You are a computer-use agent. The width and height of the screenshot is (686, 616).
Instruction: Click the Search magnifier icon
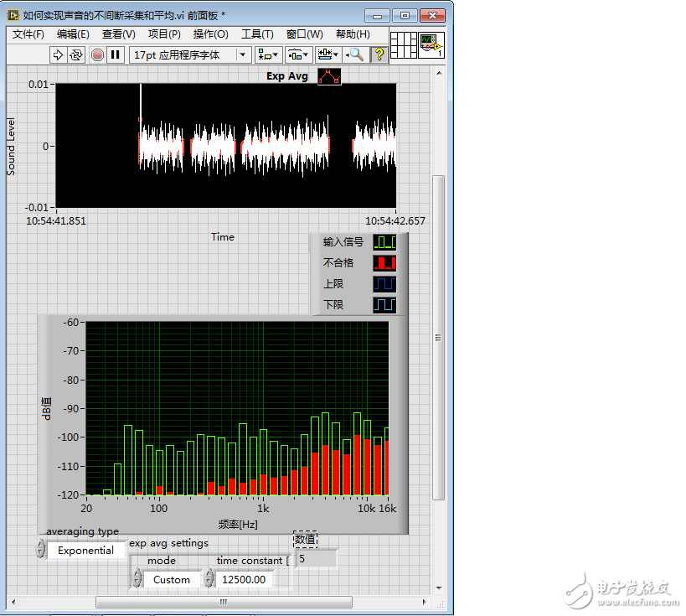coord(356,54)
